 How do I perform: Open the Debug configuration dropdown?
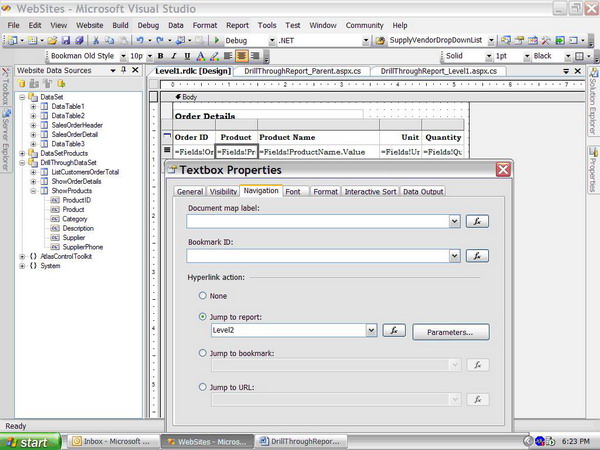pos(272,41)
